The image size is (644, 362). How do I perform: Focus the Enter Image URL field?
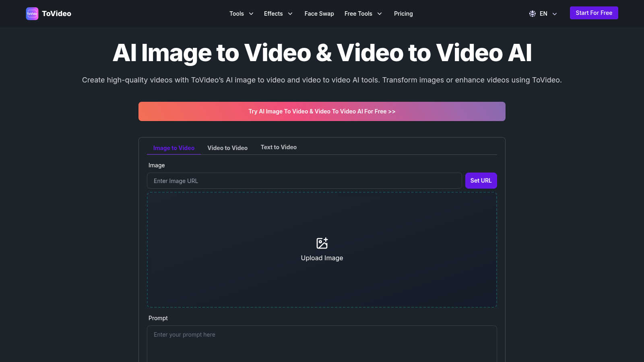[x=304, y=181]
